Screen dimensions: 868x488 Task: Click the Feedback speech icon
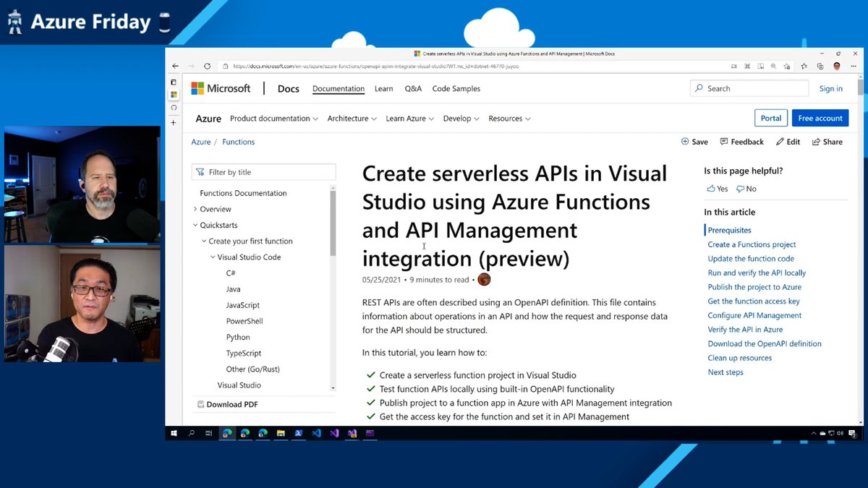pyautogui.click(x=724, y=142)
